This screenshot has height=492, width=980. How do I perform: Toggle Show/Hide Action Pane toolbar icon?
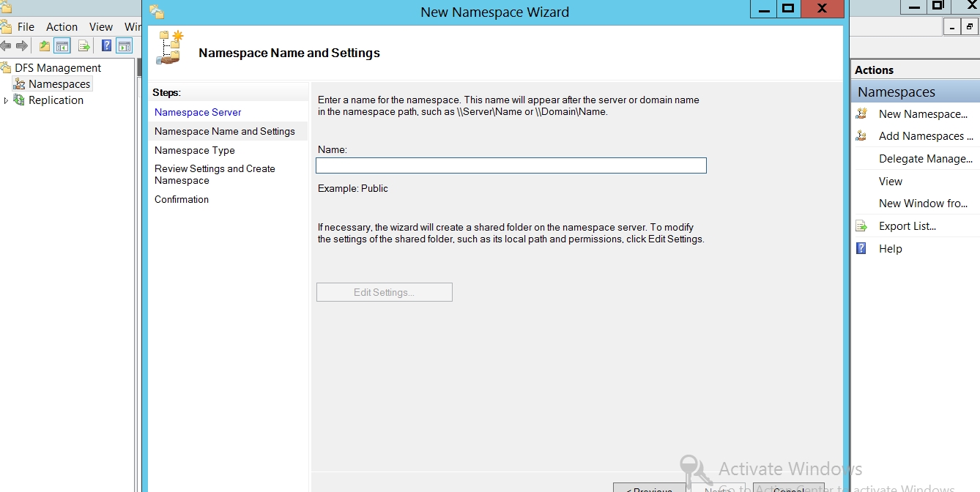click(125, 46)
